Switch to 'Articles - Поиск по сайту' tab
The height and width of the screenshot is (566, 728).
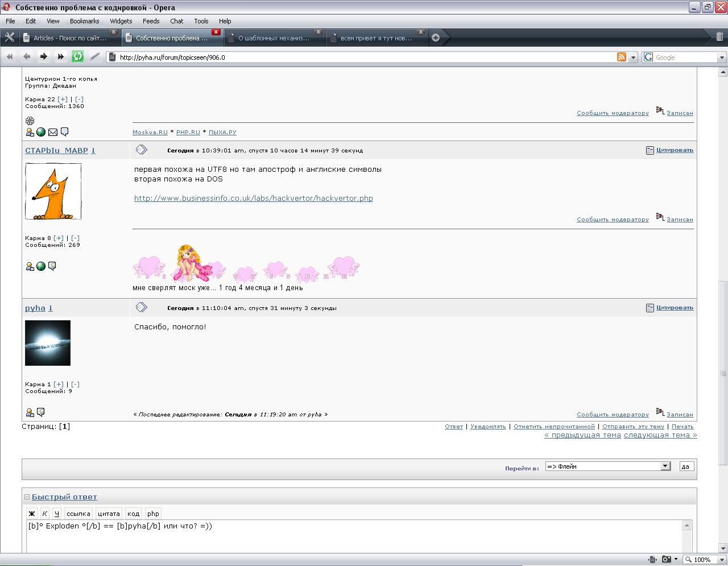click(x=69, y=38)
